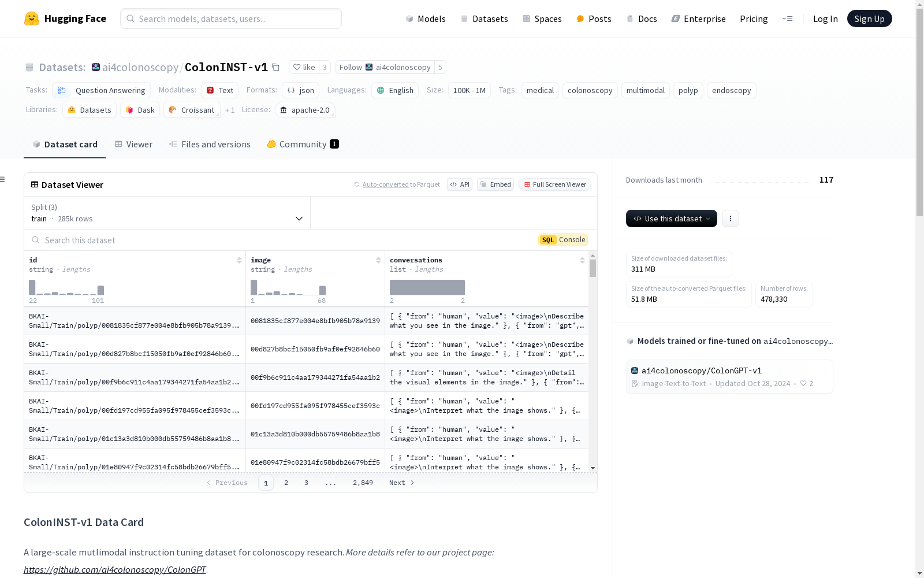Switch to the Viewer tab

[x=133, y=144]
